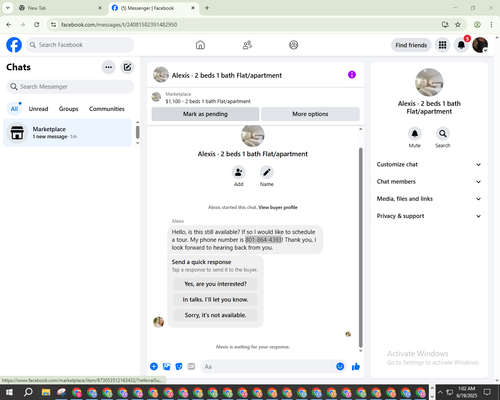The width and height of the screenshot is (500, 400).
Task: Choose a GIF in composer
Action: [x=191, y=367]
